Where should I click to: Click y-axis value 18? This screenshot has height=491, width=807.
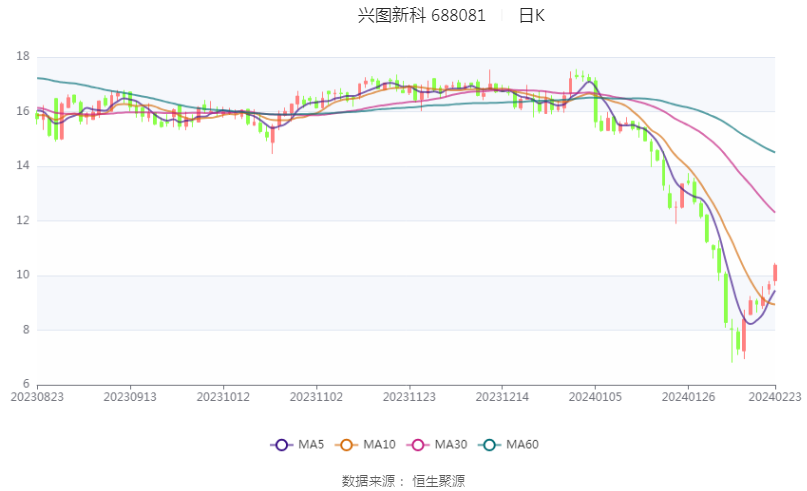click(23, 57)
